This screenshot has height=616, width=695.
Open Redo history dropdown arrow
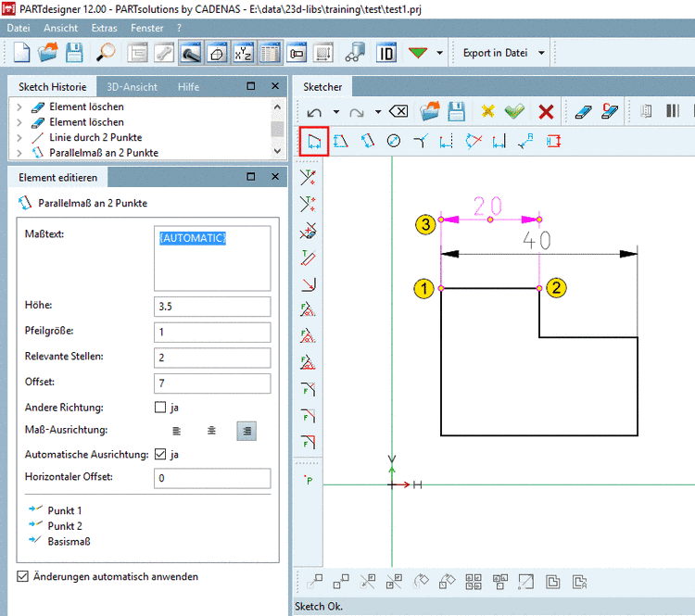[x=378, y=112]
